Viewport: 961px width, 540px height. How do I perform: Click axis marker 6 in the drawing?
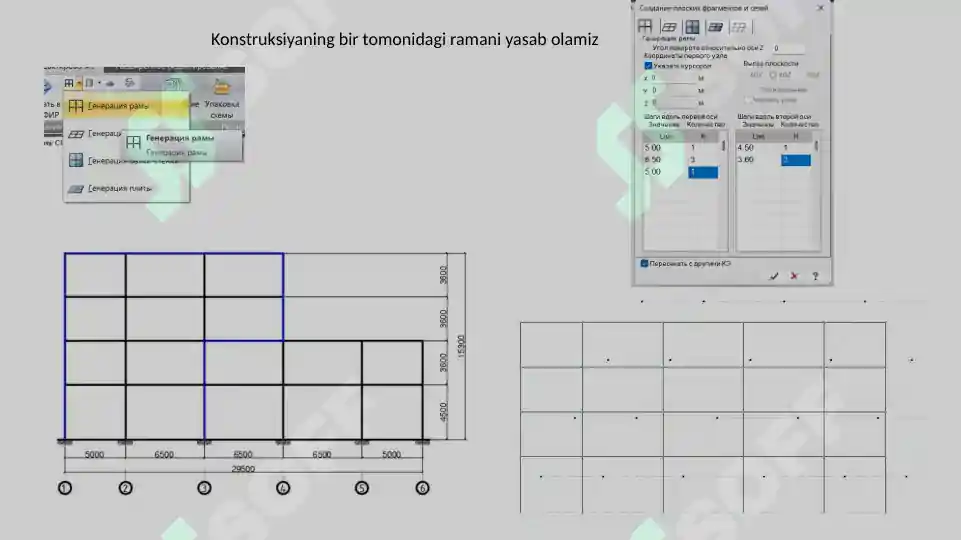tap(422, 488)
